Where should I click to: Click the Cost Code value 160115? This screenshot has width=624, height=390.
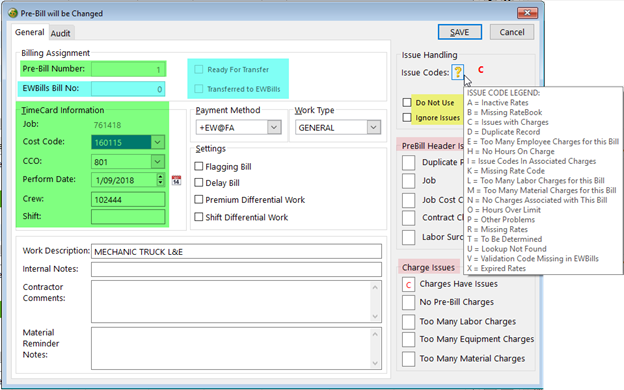108,142
